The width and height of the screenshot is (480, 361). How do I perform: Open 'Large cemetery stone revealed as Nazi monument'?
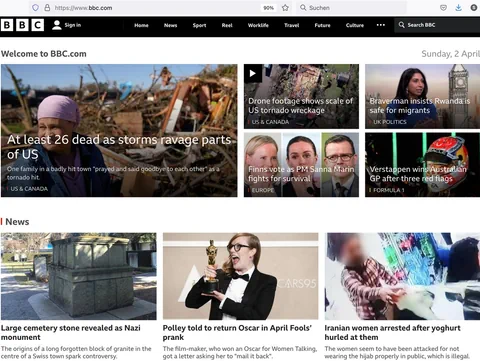71,333
